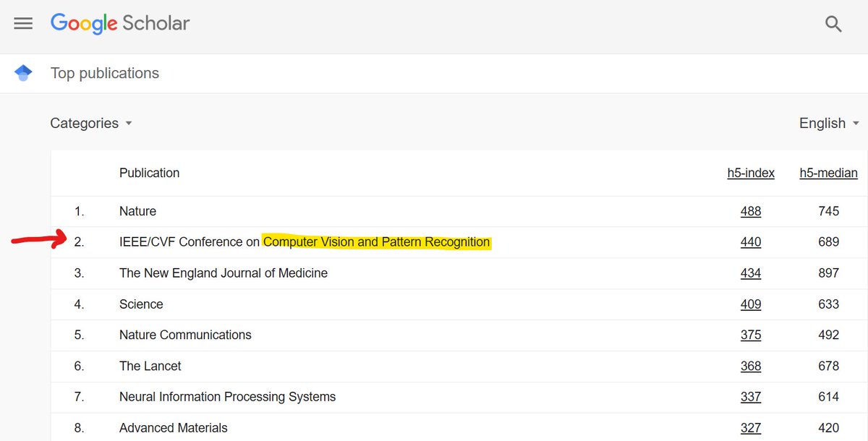Select The New England Journal of Medicine

click(224, 273)
